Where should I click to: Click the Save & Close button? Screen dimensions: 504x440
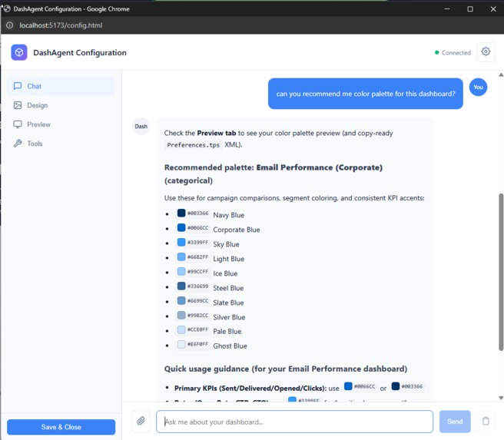click(61, 427)
